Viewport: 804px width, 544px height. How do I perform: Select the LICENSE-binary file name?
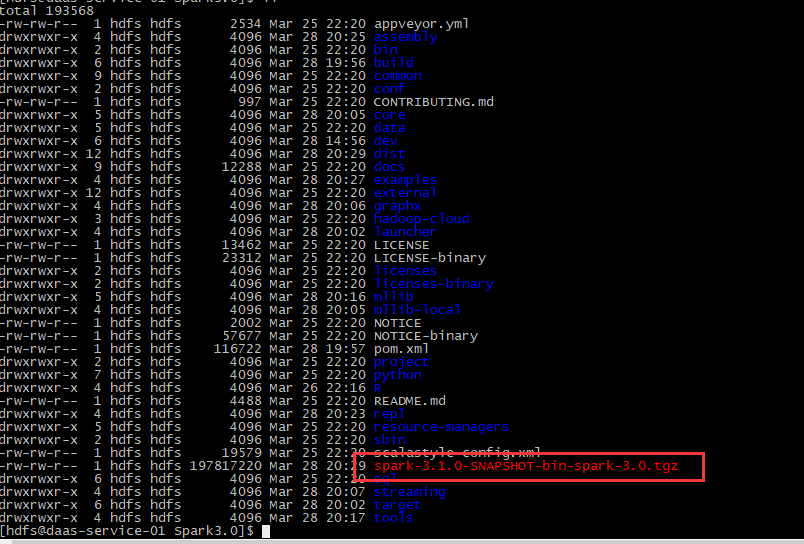pyautogui.click(x=430, y=258)
